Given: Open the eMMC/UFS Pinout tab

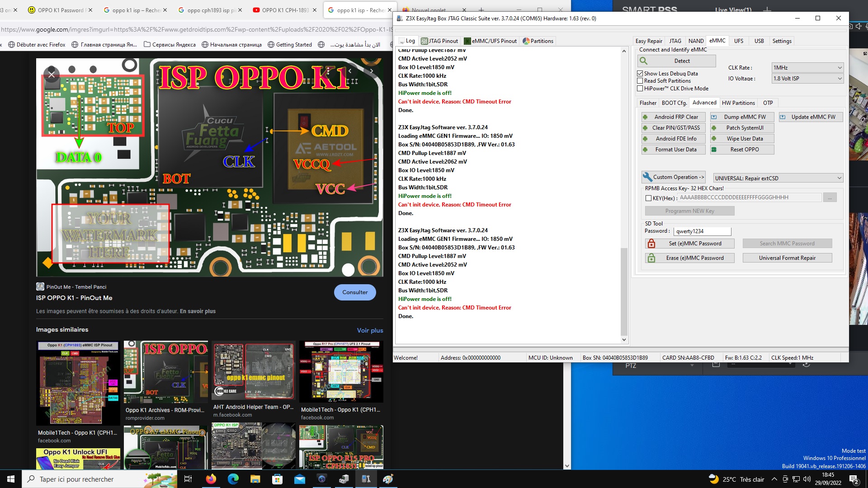Looking at the screenshot, I should point(491,41).
